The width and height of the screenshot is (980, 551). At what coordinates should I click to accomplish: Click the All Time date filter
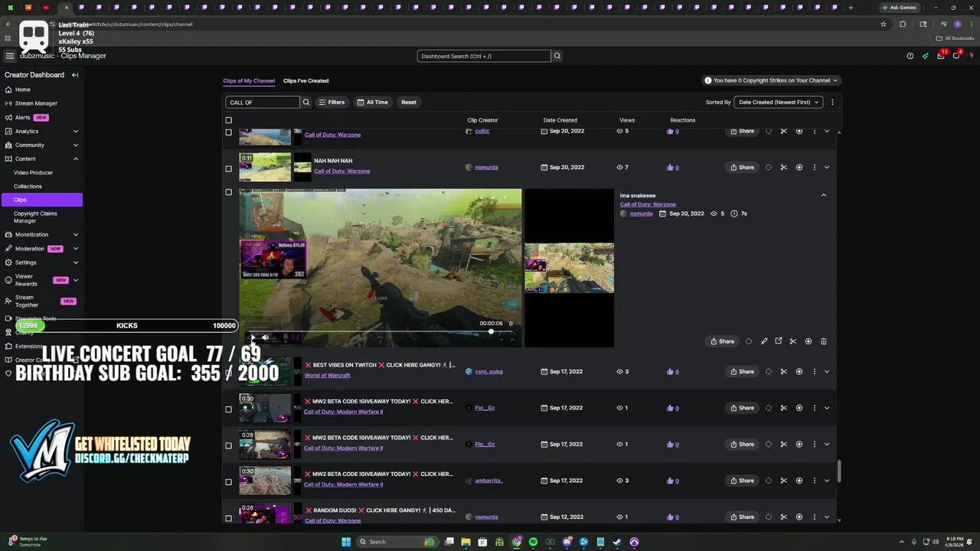point(372,102)
